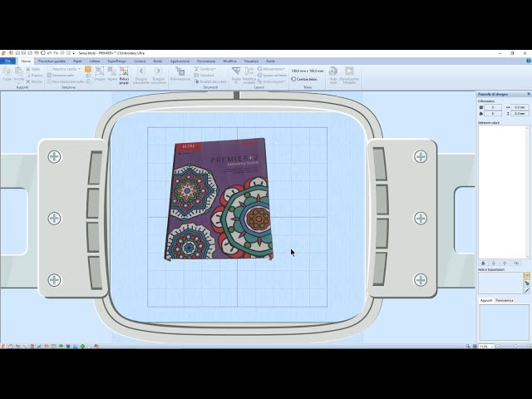The image size is (532, 399).
Task: Open the Allineamento dropdown
Action: click(272, 69)
